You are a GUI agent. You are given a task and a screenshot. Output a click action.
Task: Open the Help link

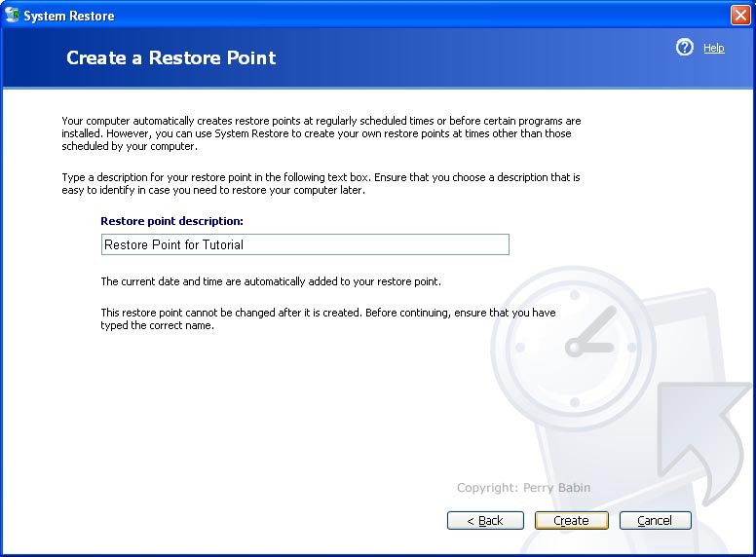click(713, 48)
